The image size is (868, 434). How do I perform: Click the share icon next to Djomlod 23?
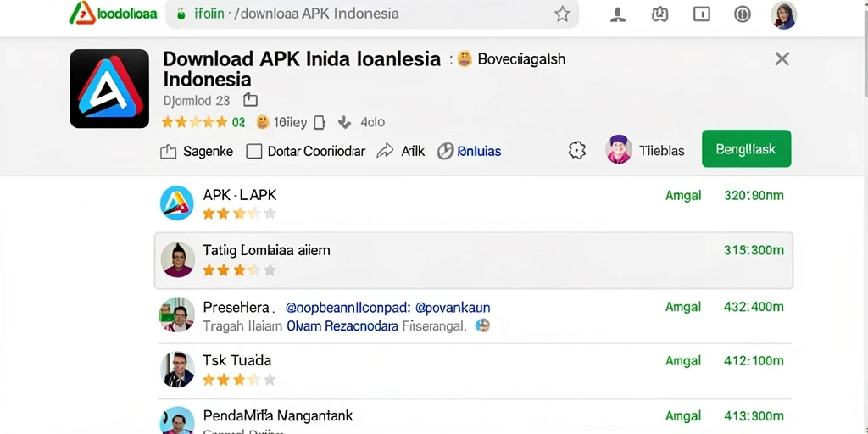pyautogui.click(x=251, y=100)
